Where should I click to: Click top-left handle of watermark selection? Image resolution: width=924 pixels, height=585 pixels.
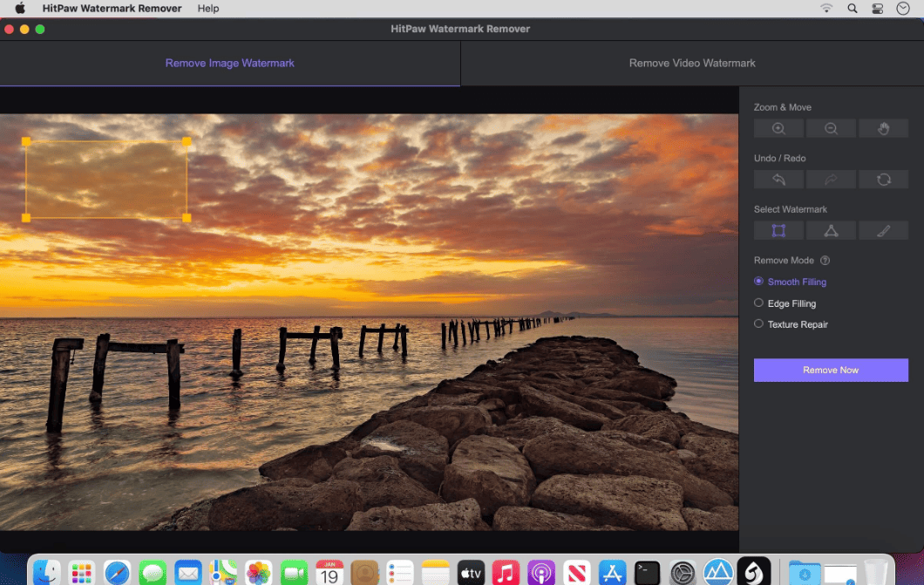click(x=26, y=141)
